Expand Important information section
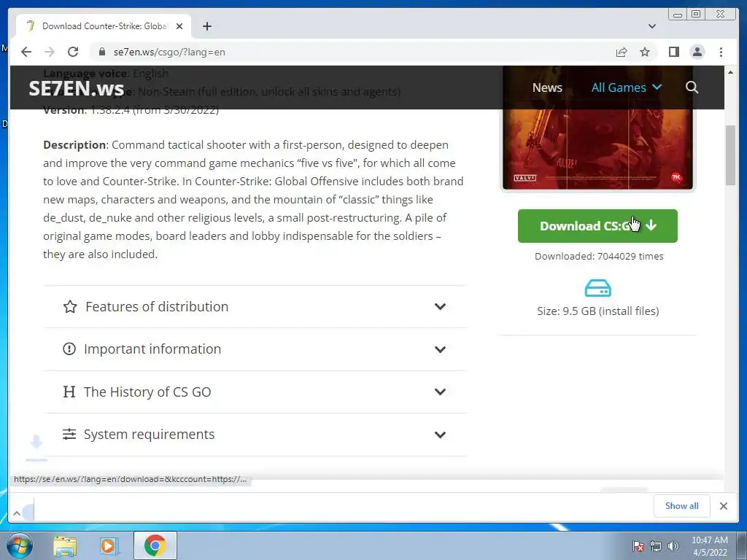This screenshot has width=747, height=560. pyautogui.click(x=255, y=349)
